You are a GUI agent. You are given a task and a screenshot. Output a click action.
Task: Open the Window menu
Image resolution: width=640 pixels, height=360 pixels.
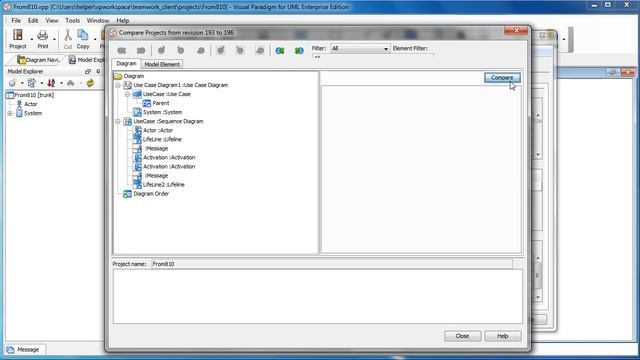pos(98,20)
